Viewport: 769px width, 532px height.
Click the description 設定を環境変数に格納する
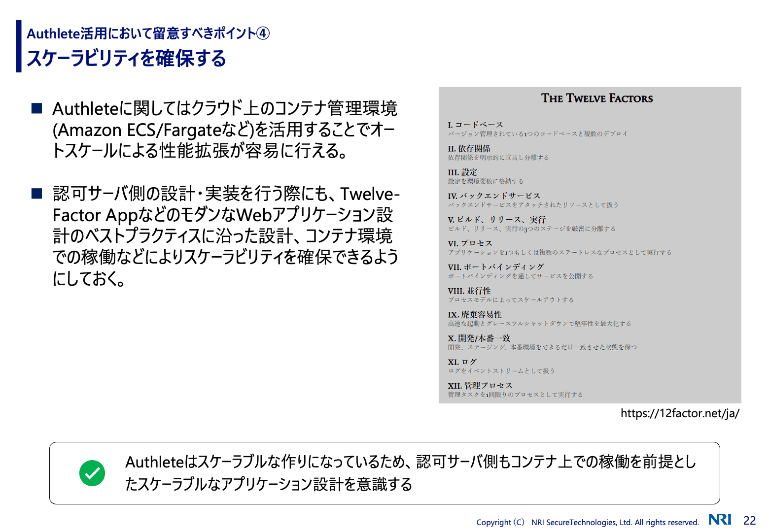click(486, 181)
